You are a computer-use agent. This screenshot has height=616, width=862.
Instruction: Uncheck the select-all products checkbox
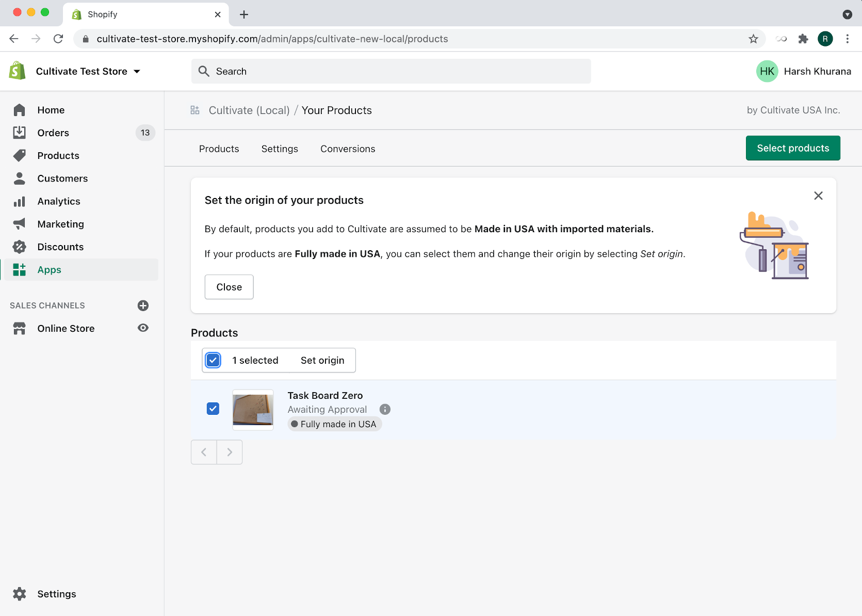(213, 360)
